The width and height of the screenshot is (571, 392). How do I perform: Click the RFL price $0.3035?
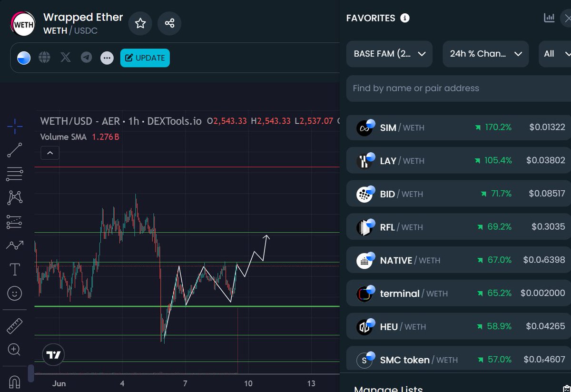(549, 227)
